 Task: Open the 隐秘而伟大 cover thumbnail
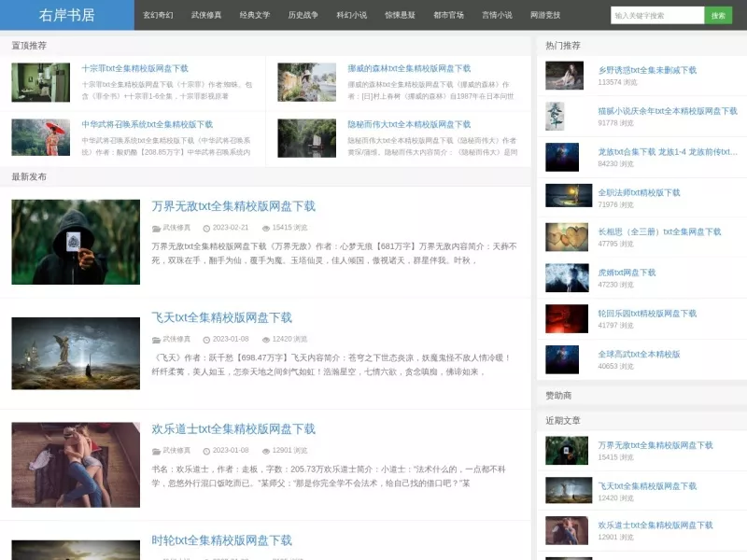(307, 138)
